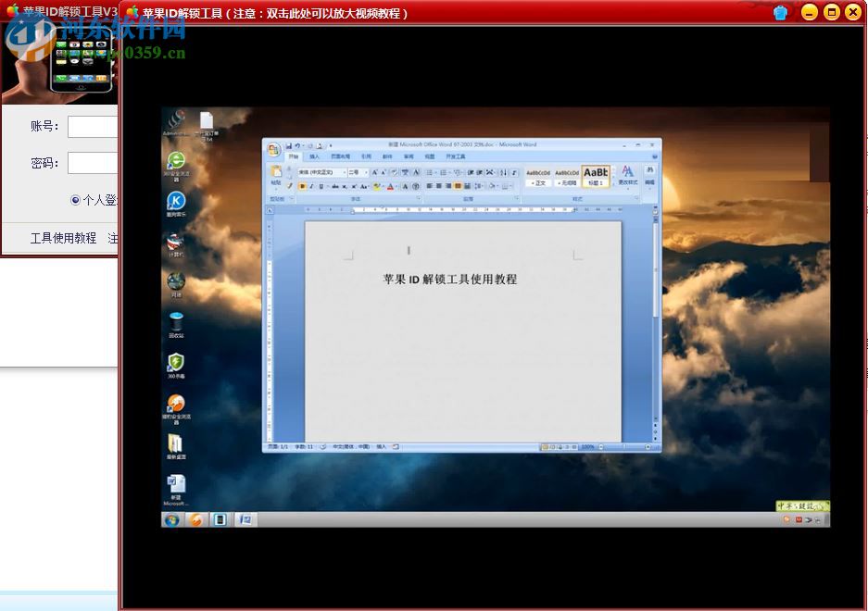This screenshot has width=868, height=611.
Task: Open the 360杀毒 shield desktop icon
Action: 176,367
